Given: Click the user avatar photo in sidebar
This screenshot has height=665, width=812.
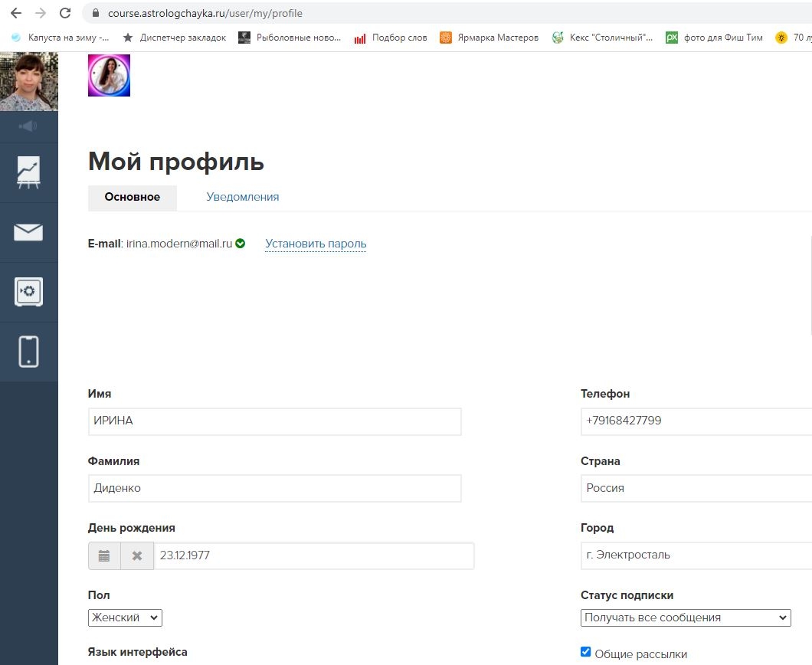Looking at the screenshot, I should [29, 82].
